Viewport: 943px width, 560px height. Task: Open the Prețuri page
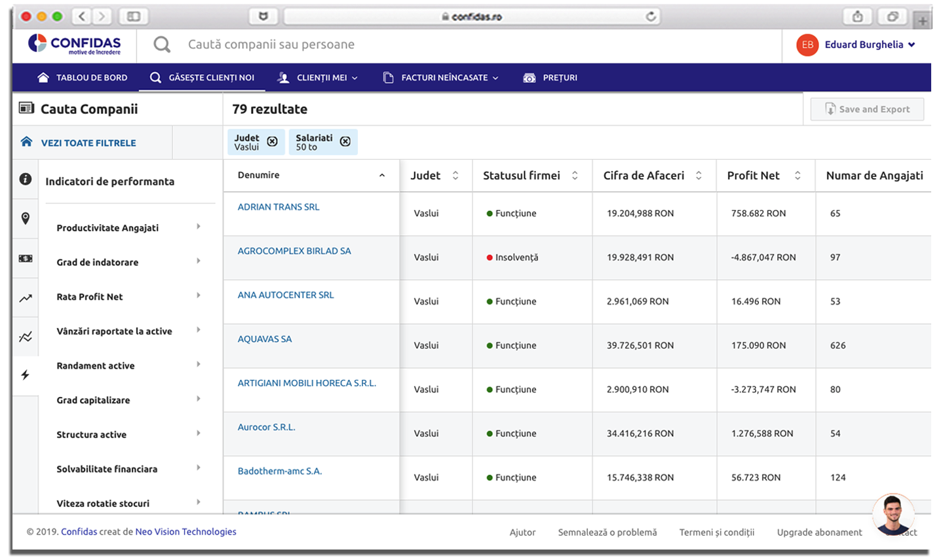point(550,77)
